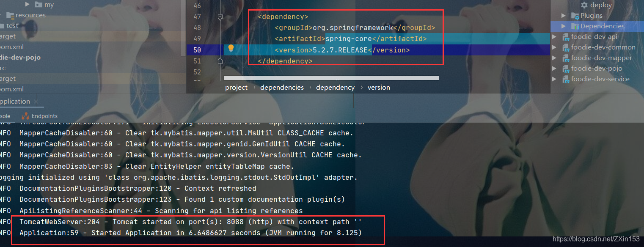This screenshot has height=247, width=644.
Task: Click the Plugins folder icon in Maven panel
Action: click(x=575, y=16)
